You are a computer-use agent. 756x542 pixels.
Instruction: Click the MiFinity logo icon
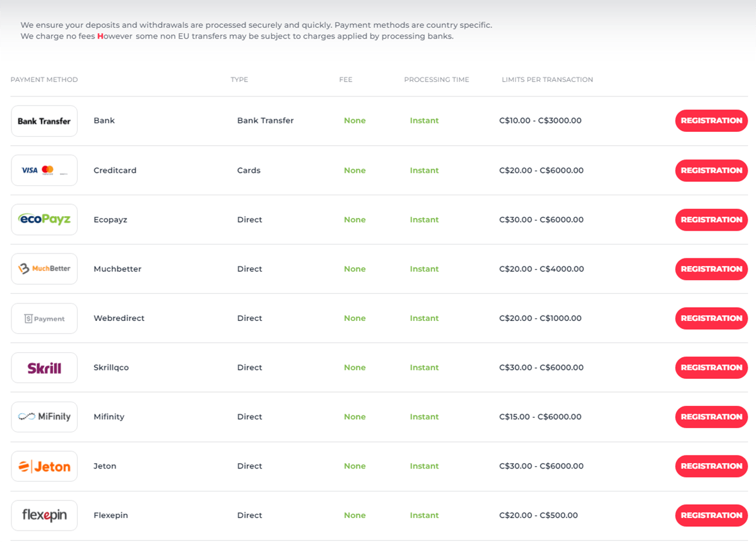click(44, 417)
